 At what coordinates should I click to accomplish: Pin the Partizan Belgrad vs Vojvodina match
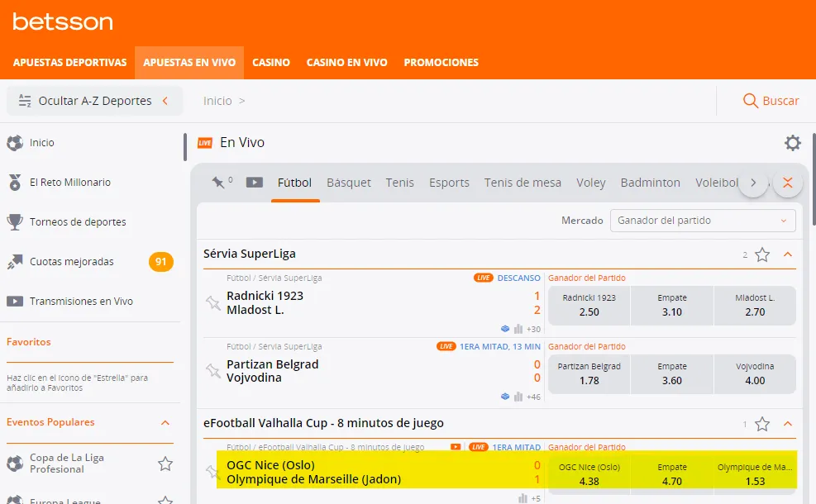coord(212,371)
